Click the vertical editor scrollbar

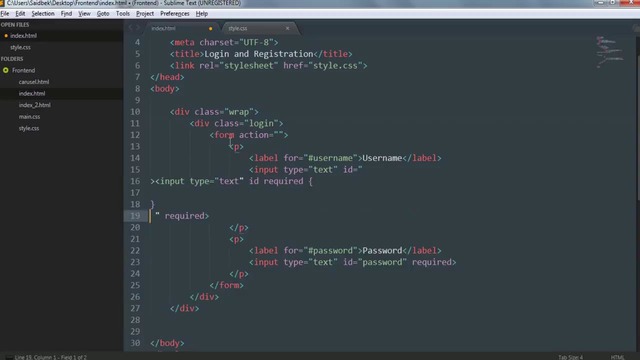pos(638,127)
